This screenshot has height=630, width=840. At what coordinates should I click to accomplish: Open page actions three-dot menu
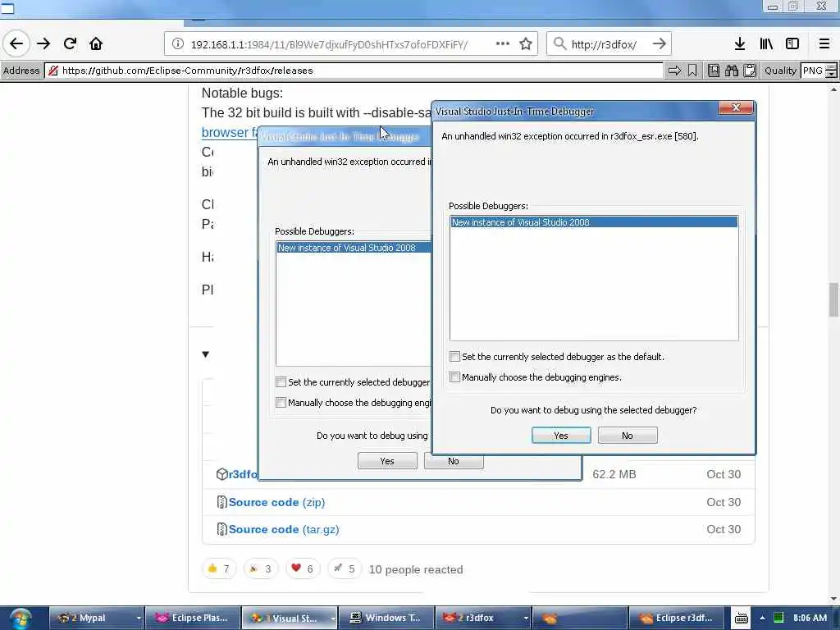click(x=503, y=44)
